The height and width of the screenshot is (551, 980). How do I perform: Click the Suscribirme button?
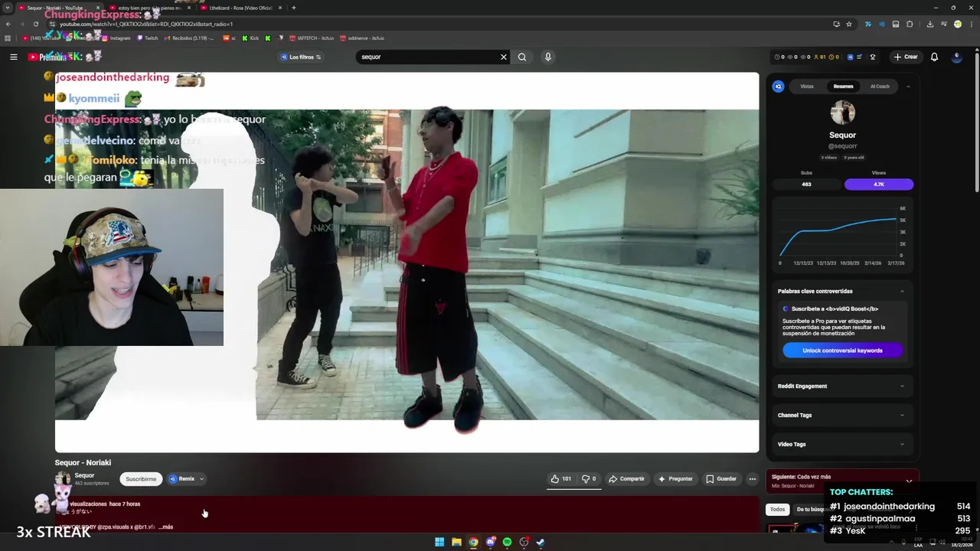[x=141, y=479]
